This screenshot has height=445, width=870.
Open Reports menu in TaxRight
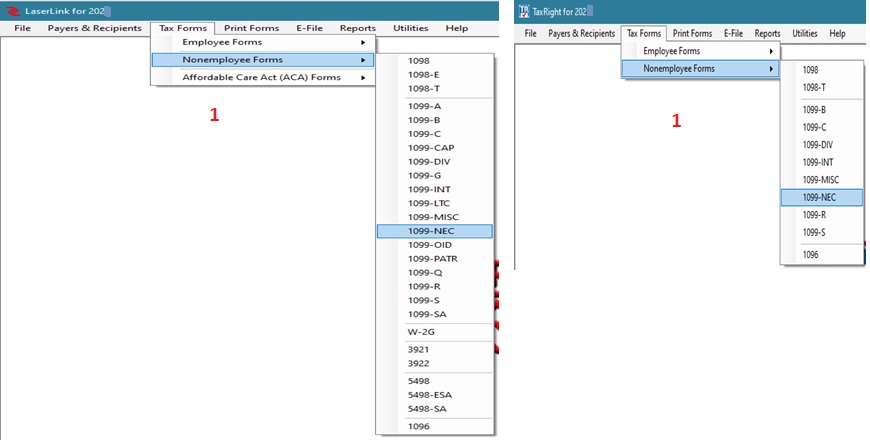[768, 33]
